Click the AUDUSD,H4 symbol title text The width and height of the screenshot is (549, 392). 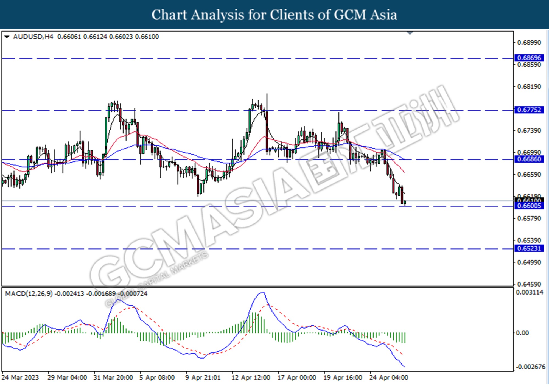(33, 37)
